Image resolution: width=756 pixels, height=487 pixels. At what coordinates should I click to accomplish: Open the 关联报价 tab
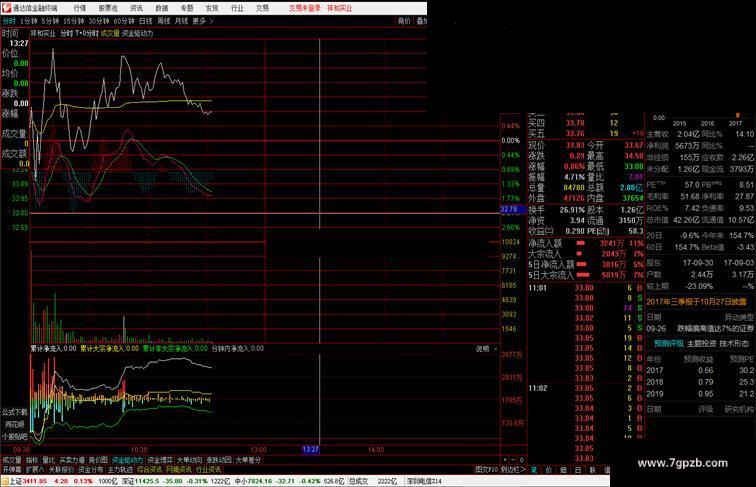pyautogui.click(x=61, y=469)
